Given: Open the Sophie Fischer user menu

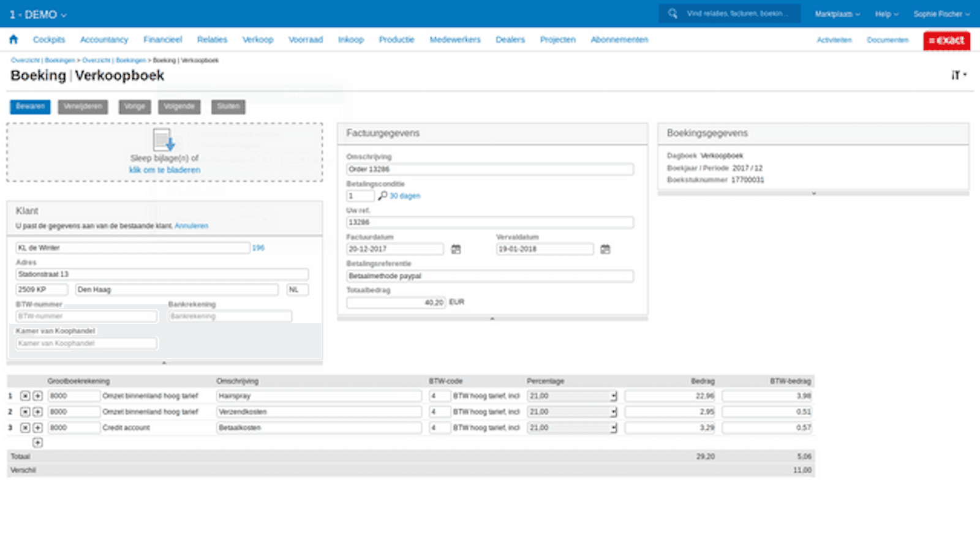Looking at the screenshot, I should 941,13.
